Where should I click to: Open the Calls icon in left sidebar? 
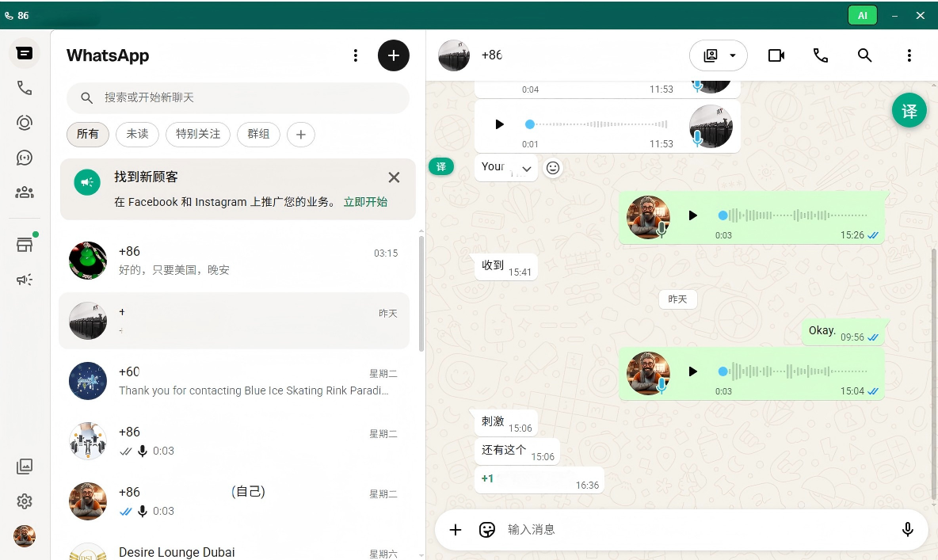[25, 88]
